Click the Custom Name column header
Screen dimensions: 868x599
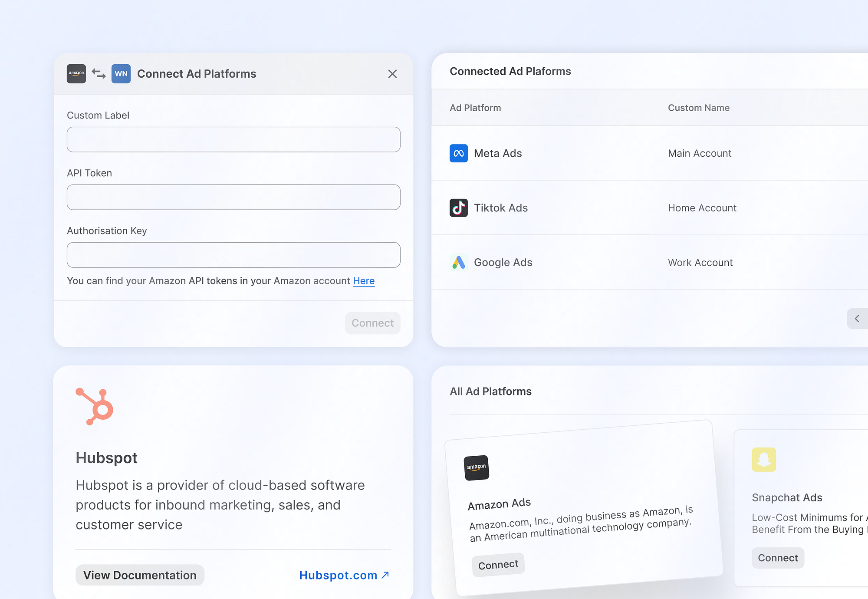(x=699, y=108)
